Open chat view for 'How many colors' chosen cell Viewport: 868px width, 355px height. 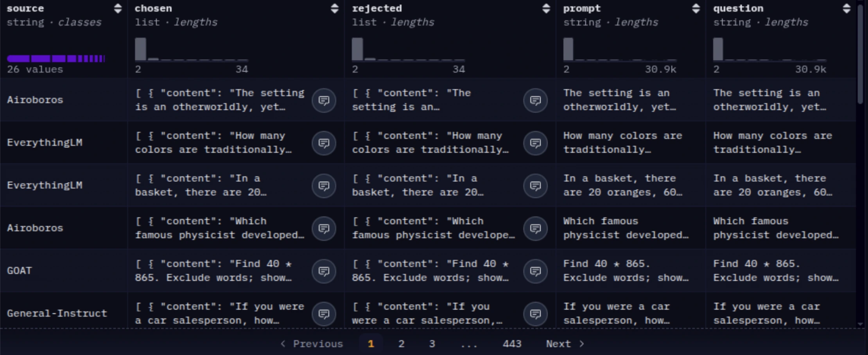pos(324,143)
